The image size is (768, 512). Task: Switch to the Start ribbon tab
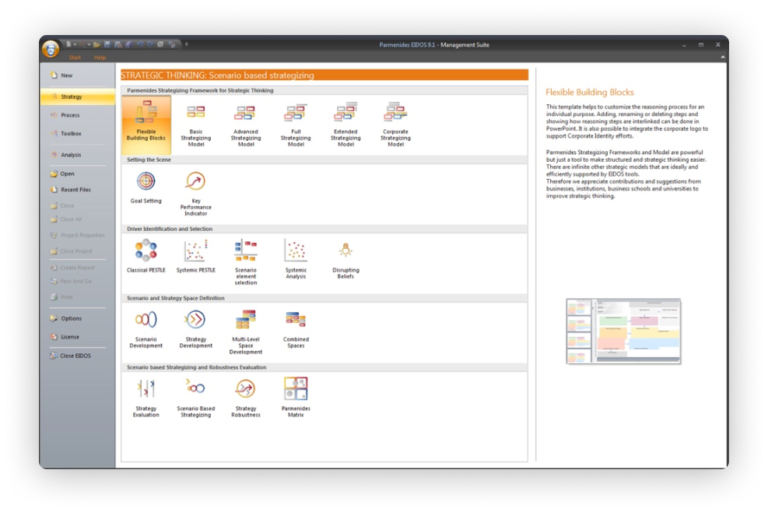74,58
